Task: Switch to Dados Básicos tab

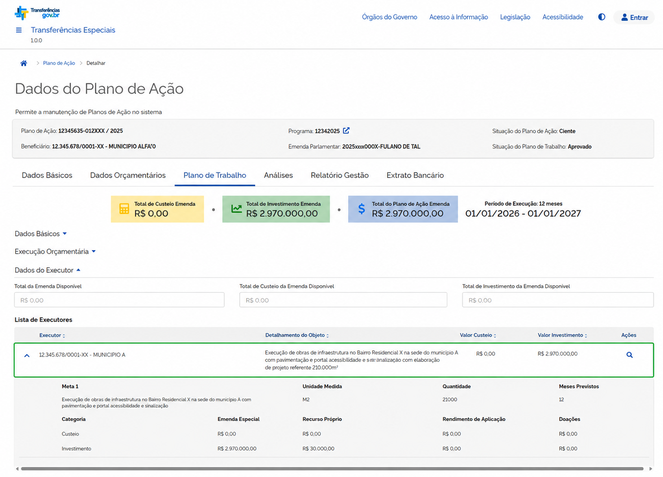Action: (47, 175)
